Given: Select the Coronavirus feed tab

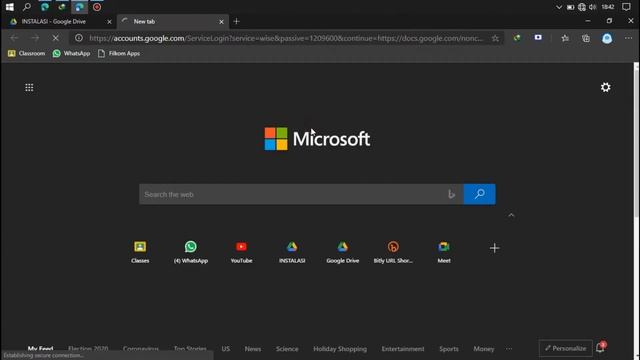Looking at the screenshot, I should [141, 349].
